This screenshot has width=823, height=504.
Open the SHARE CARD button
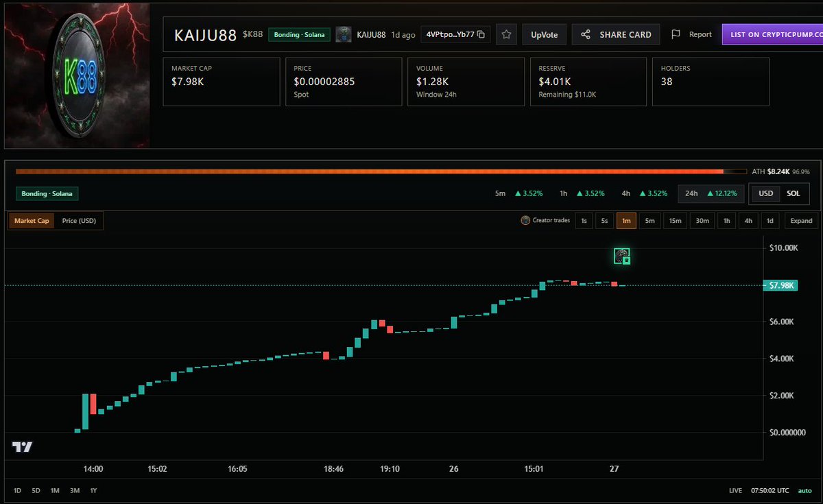point(616,34)
